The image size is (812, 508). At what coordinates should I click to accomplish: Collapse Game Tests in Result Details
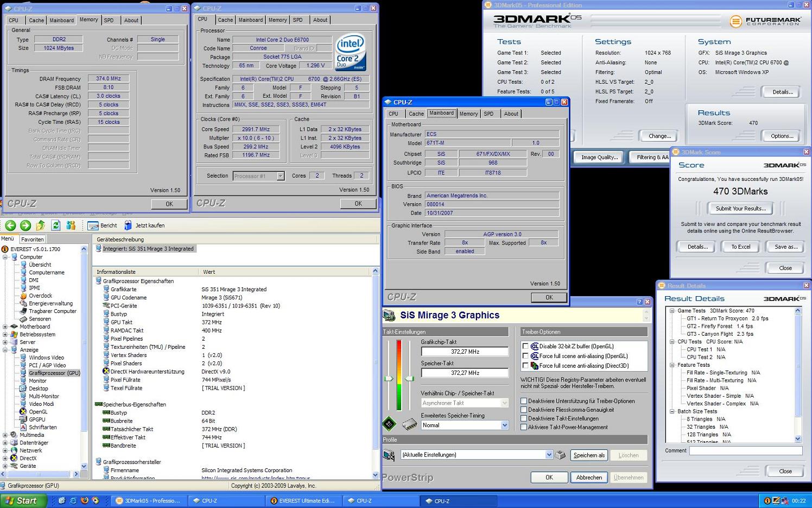(672, 311)
